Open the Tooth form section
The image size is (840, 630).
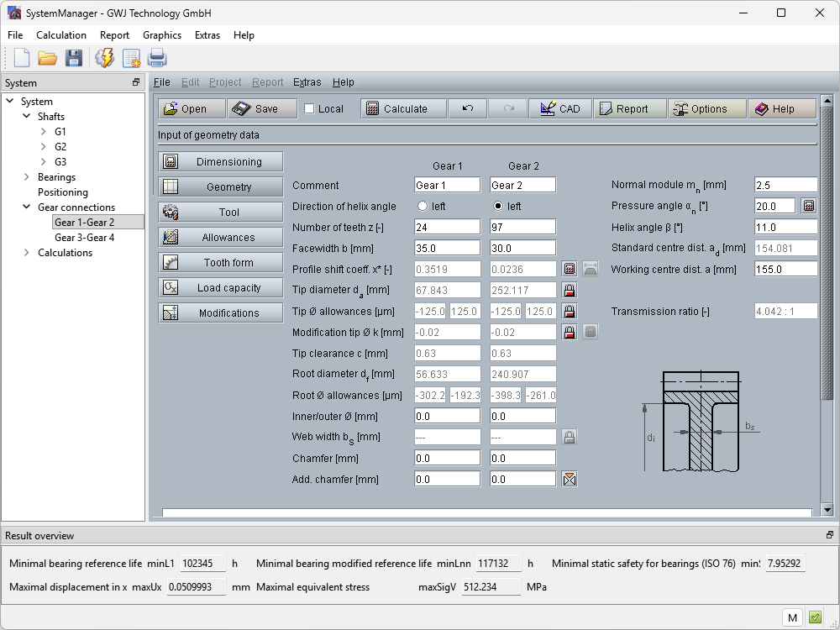click(x=221, y=263)
